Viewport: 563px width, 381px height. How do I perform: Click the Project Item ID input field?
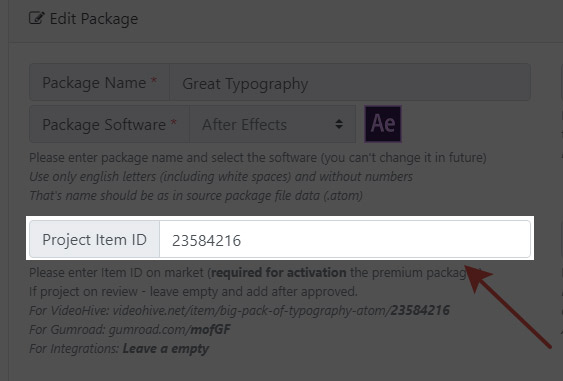(345, 240)
